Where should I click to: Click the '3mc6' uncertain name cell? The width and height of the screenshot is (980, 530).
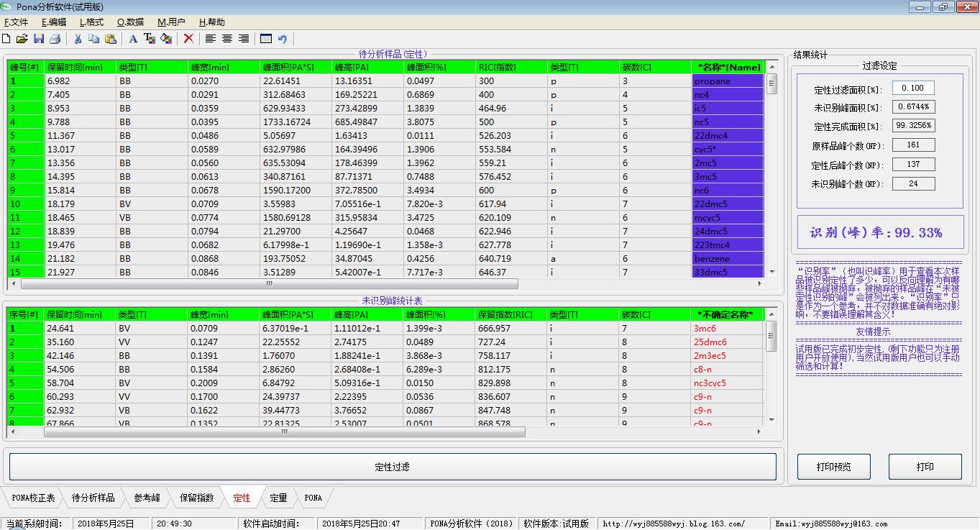pyautogui.click(x=728, y=329)
